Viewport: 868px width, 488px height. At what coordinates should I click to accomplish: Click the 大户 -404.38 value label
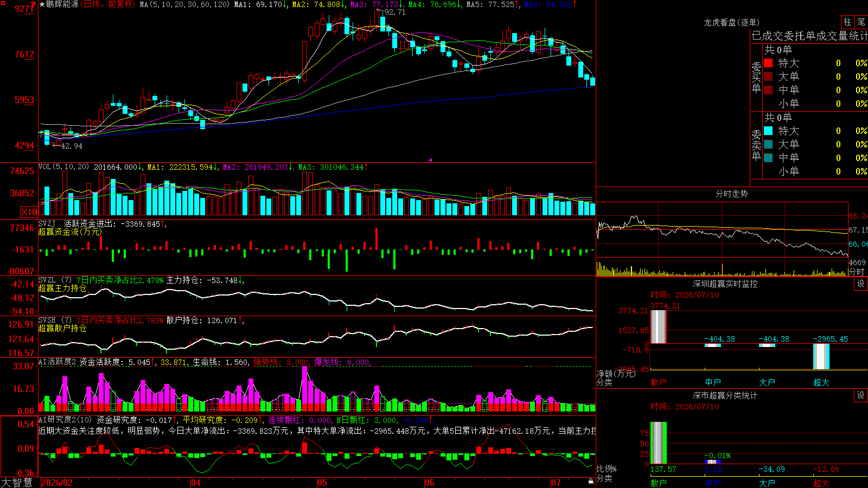point(774,339)
